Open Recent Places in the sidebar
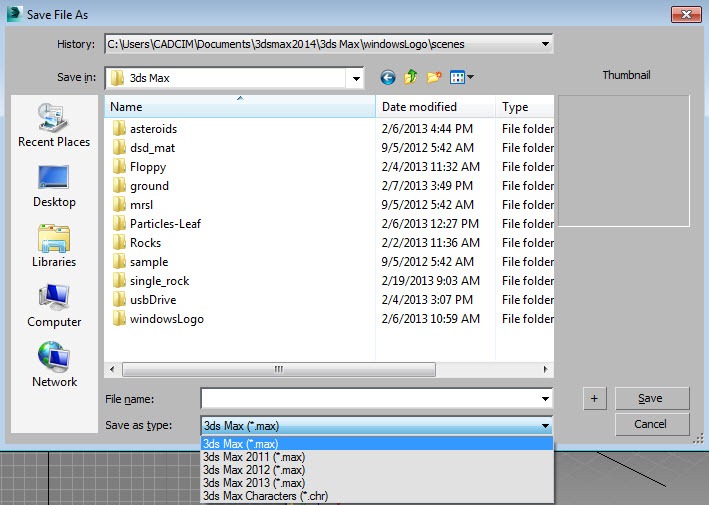The height and width of the screenshot is (505, 709). point(54,125)
